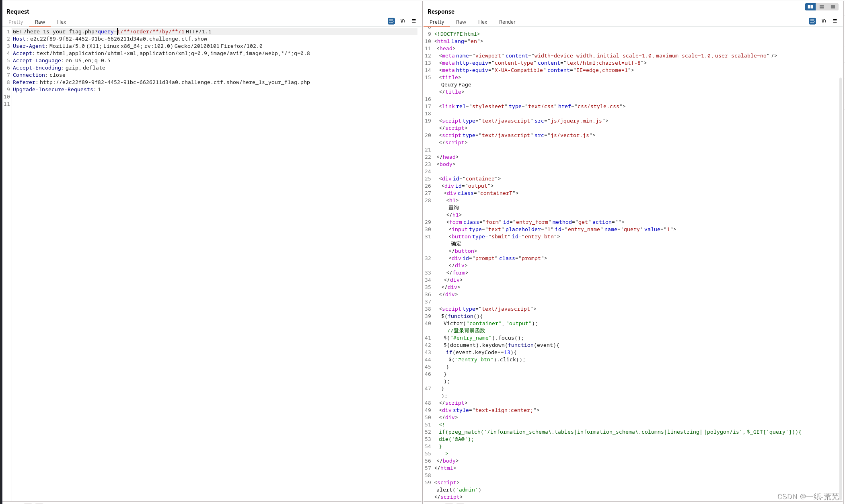Screen dimensions: 845x504
Task: Click the Accept-Encoding header line
Action: [59, 68]
